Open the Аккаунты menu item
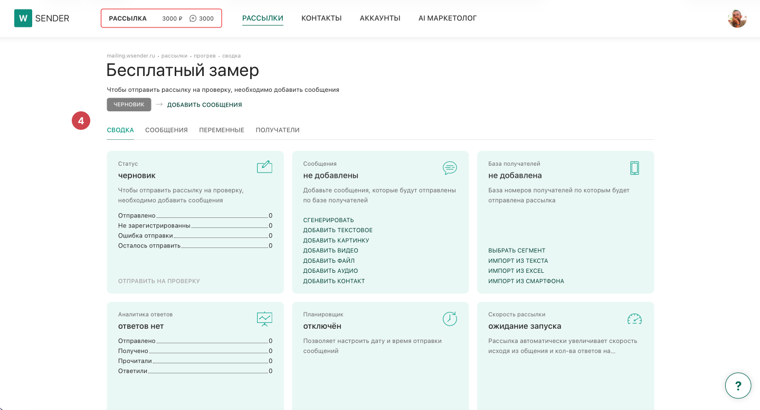 380,18
